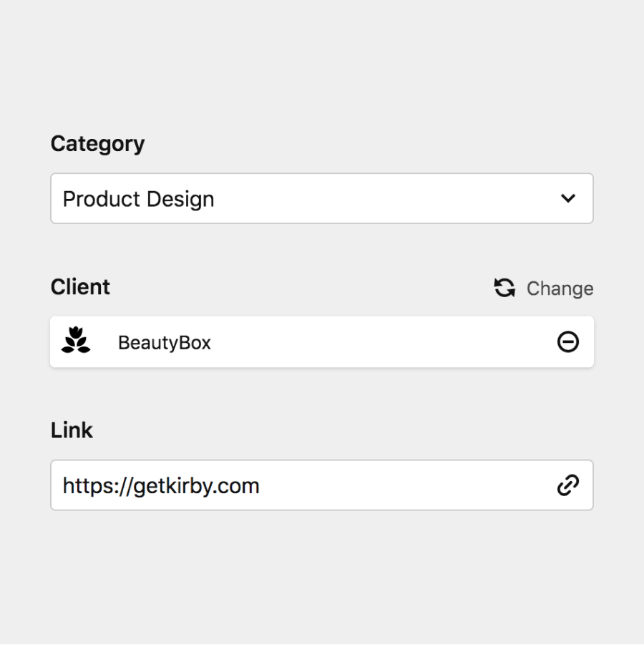Click on the Product Design text value
Image resolution: width=644 pixels, height=645 pixels.
[139, 199]
